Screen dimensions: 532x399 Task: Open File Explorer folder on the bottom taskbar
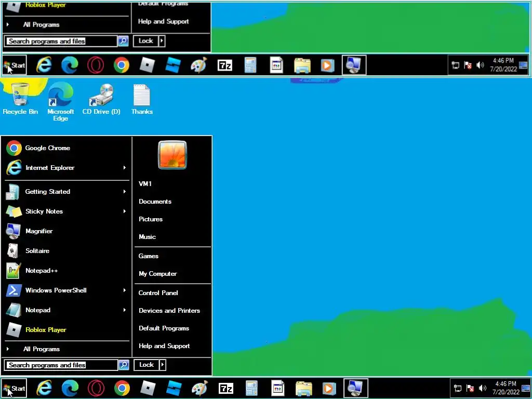coord(303,388)
